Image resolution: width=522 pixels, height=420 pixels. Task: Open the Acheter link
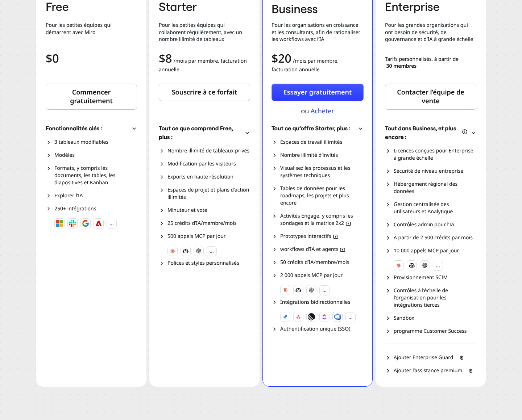coord(322,111)
